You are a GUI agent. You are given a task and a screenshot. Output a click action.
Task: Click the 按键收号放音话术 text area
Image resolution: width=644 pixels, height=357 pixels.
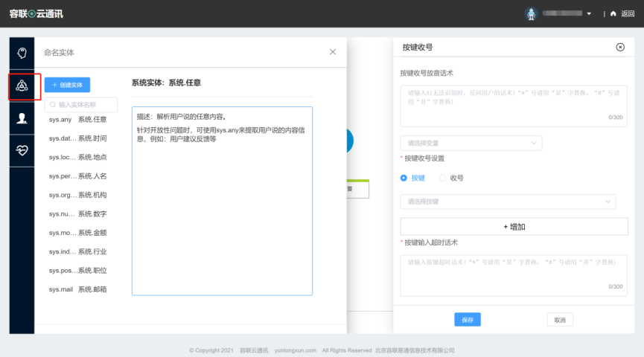tap(514, 106)
